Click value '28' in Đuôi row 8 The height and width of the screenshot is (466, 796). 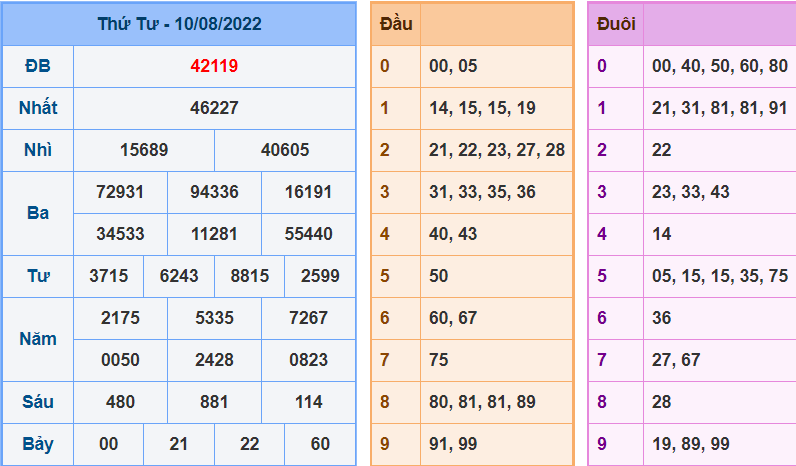661,402
